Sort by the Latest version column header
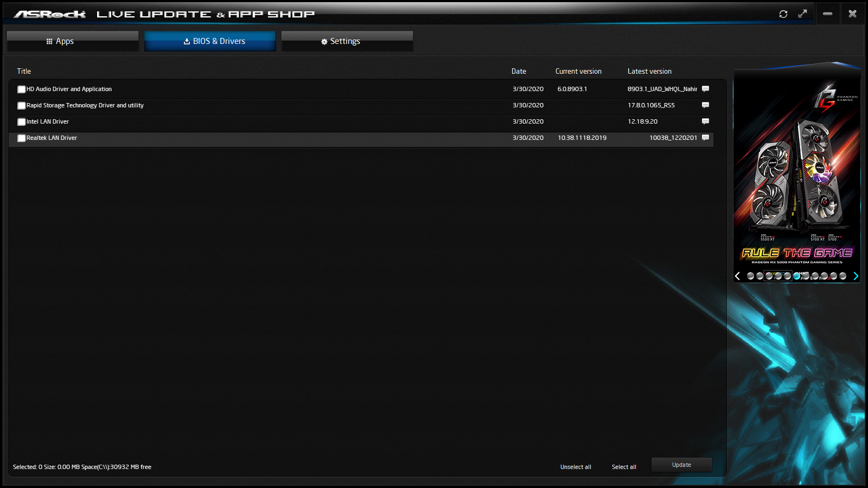Image resolution: width=868 pixels, height=488 pixels. (x=649, y=71)
